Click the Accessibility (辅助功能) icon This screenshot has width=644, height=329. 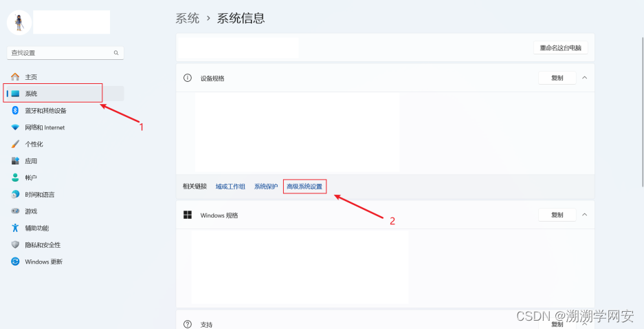click(x=15, y=228)
